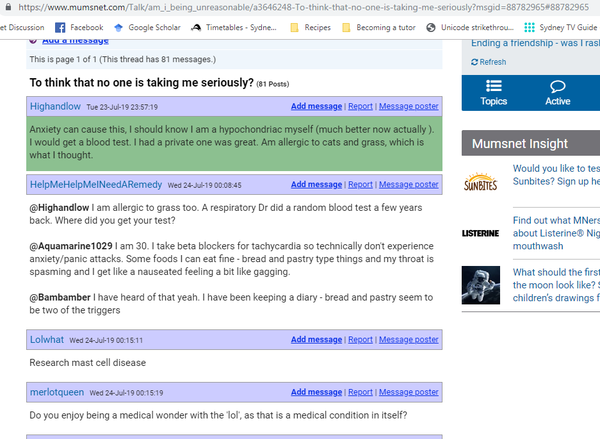This screenshot has width=600, height=439.
Task: Open the Topics list icon
Action: (x=493, y=89)
